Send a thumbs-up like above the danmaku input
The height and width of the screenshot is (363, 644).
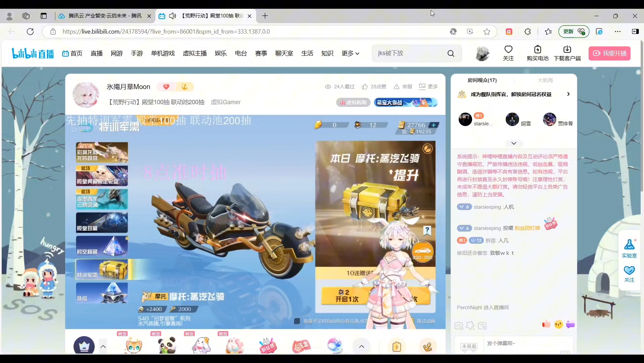pyautogui.click(x=546, y=325)
